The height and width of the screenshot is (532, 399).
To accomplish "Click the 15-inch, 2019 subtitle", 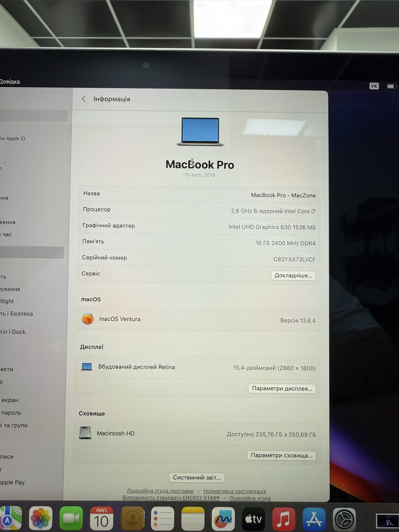I will pos(200,175).
